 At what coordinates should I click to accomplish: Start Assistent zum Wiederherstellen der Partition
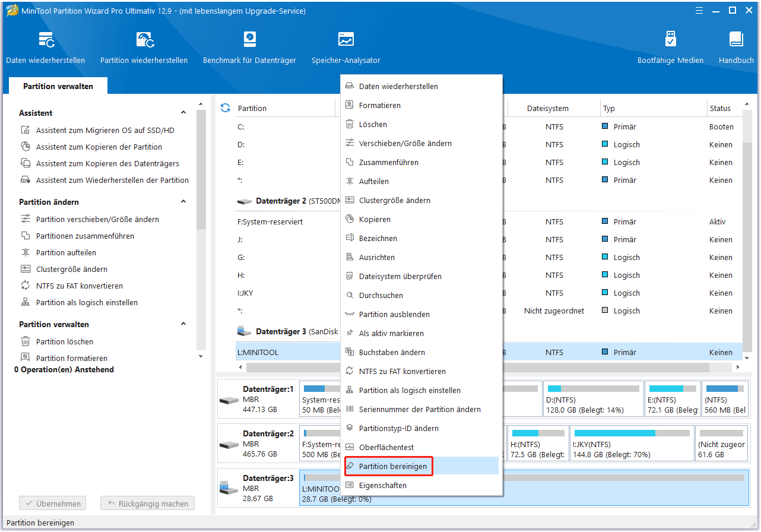(x=105, y=180)
